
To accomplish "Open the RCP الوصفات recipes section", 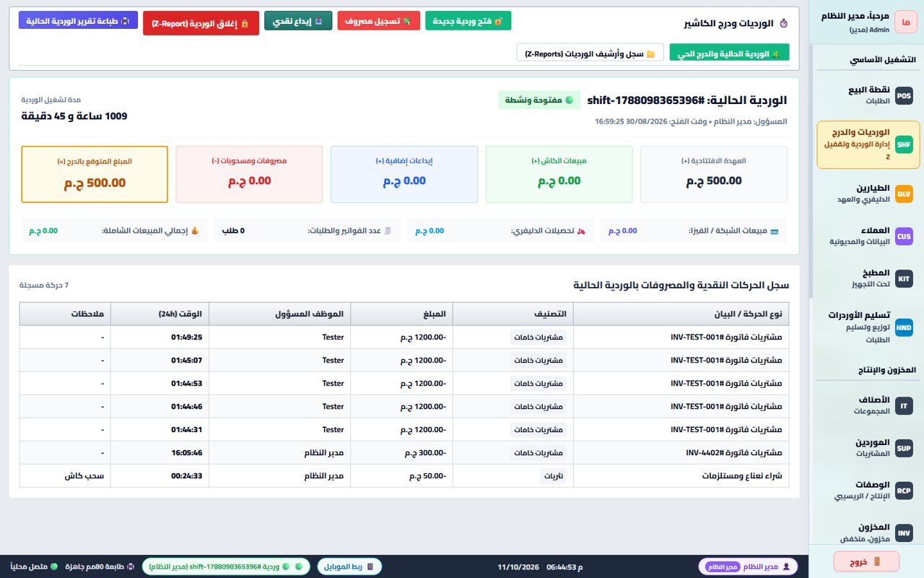I will click(868, 491).
